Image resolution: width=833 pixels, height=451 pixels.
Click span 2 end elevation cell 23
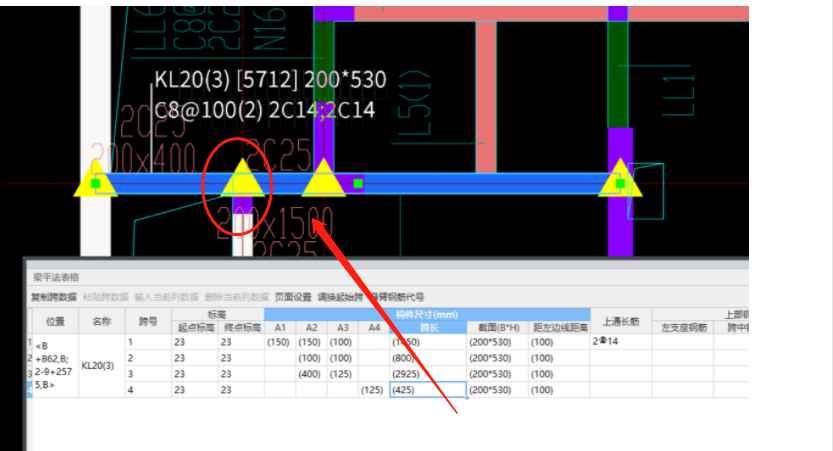(242, 358)
